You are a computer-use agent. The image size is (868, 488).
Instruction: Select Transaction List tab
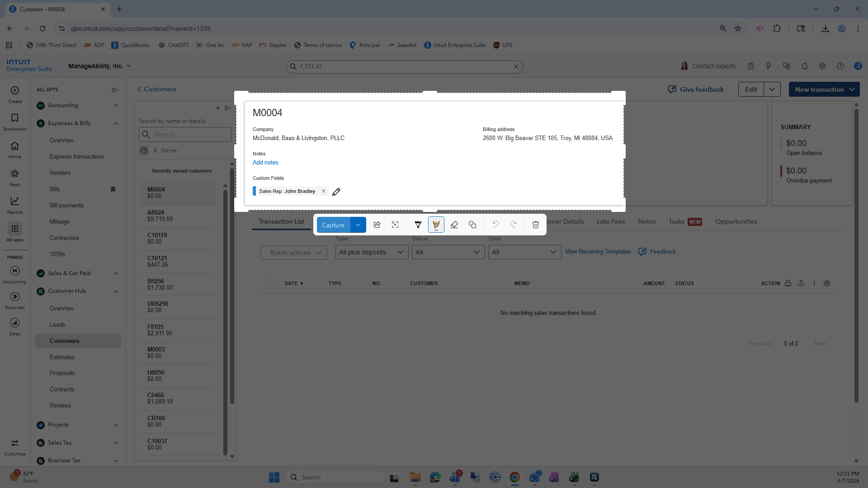(281, 221)
